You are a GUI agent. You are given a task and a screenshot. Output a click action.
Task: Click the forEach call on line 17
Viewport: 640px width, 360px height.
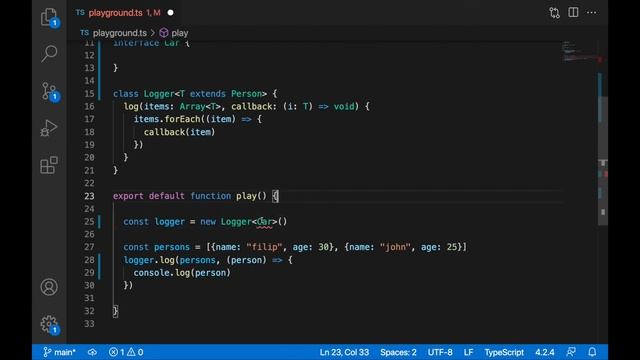click(182, 119)
